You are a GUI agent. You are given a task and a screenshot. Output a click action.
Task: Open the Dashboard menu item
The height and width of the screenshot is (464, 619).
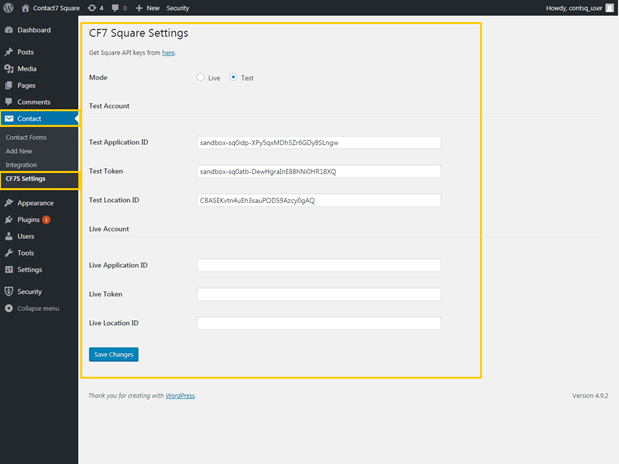34,30
